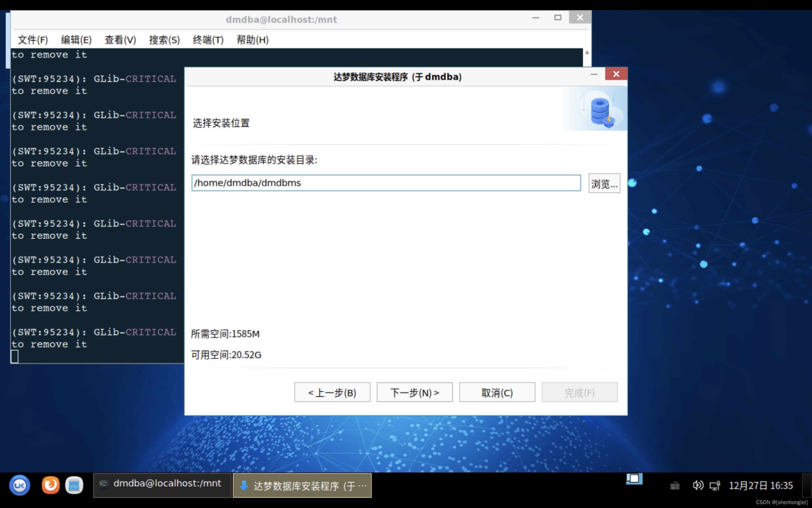Open the UOS start menu launcher icon
Screen dimensions: 812x508
(19, 485)
